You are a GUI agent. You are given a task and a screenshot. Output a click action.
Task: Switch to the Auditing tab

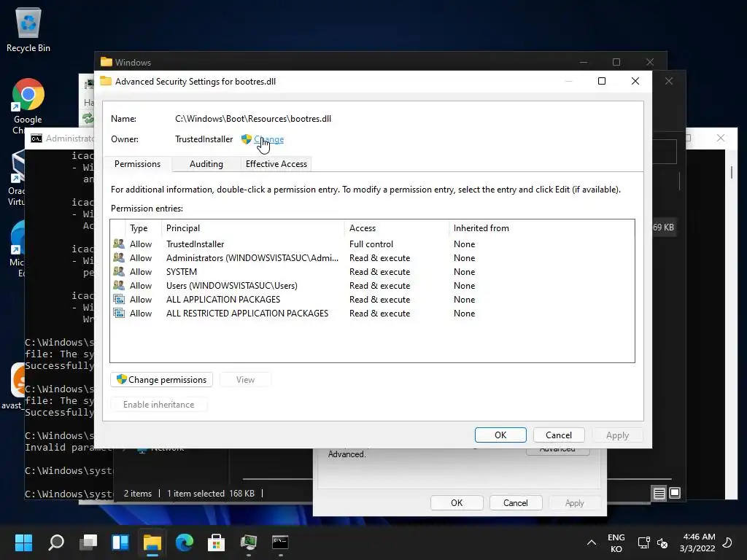pyautogui.click(x=206, y=164)
